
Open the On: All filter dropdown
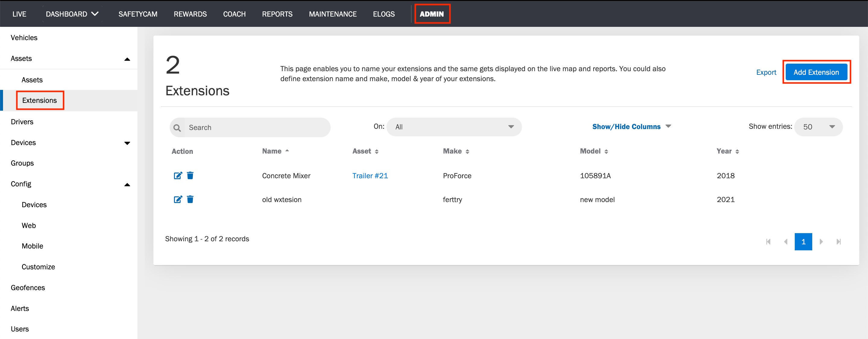pyautogui.click(x=454, y=127)
